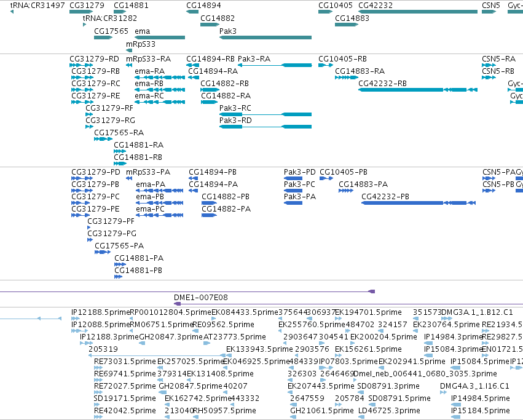Open the EK207443.5prime EST label
523x420 pixels.
click(321, 386)
